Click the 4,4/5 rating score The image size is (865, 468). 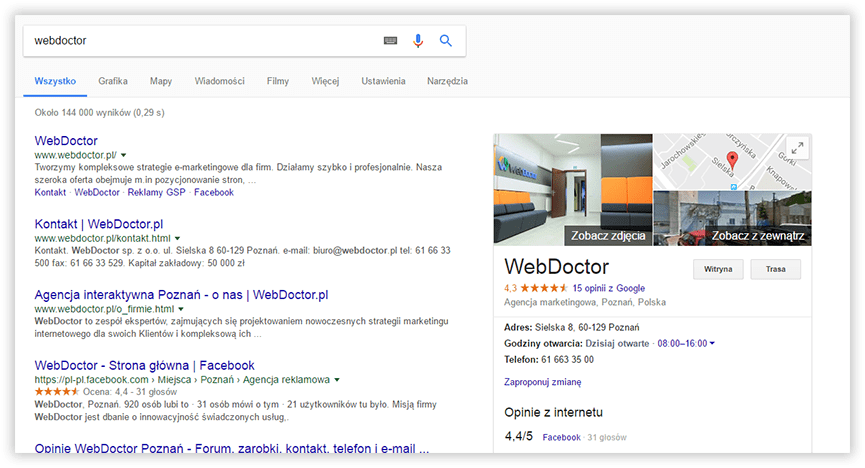coord(519,437)
